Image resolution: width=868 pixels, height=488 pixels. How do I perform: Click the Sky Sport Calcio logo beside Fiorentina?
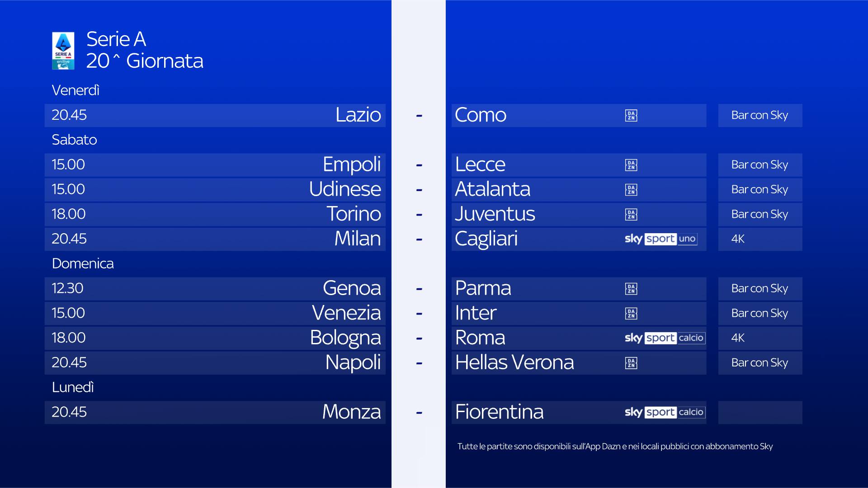coord(665,412)
